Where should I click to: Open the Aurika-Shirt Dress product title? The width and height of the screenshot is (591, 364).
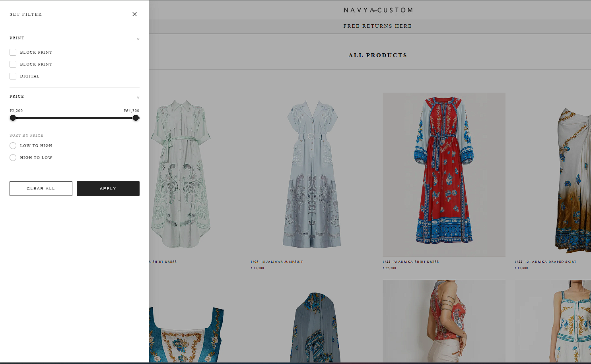[411, 262]
